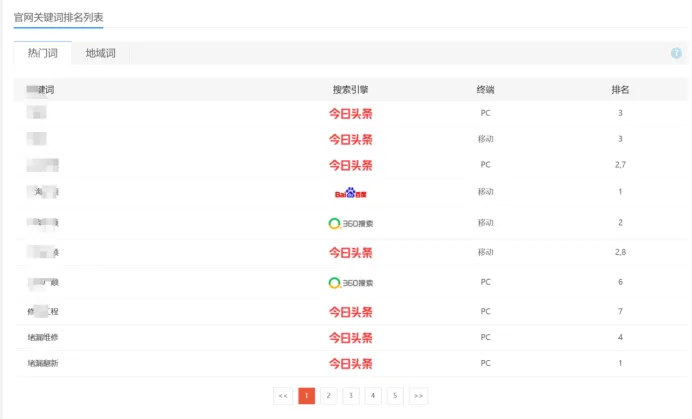Click the 今日头条 logo in the 地漏翻新 row

coord(350,363)
